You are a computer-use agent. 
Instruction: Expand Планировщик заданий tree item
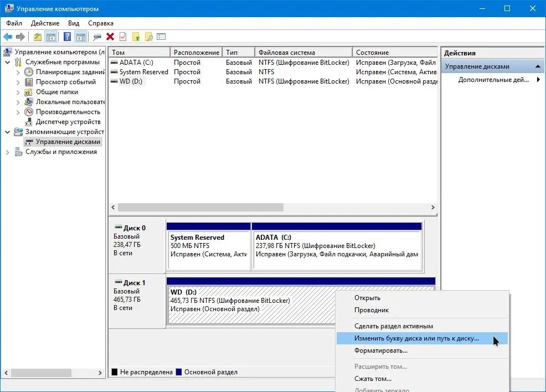tap(18, 73)
